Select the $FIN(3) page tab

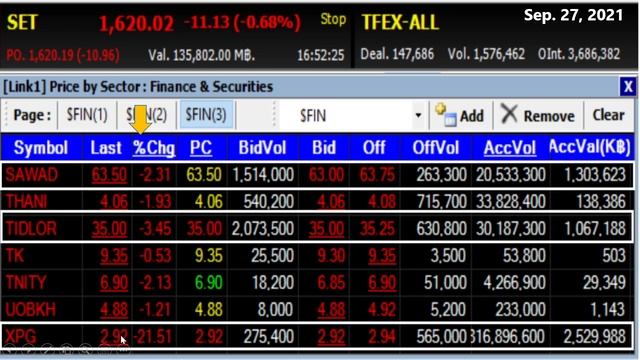click(206, 115)
